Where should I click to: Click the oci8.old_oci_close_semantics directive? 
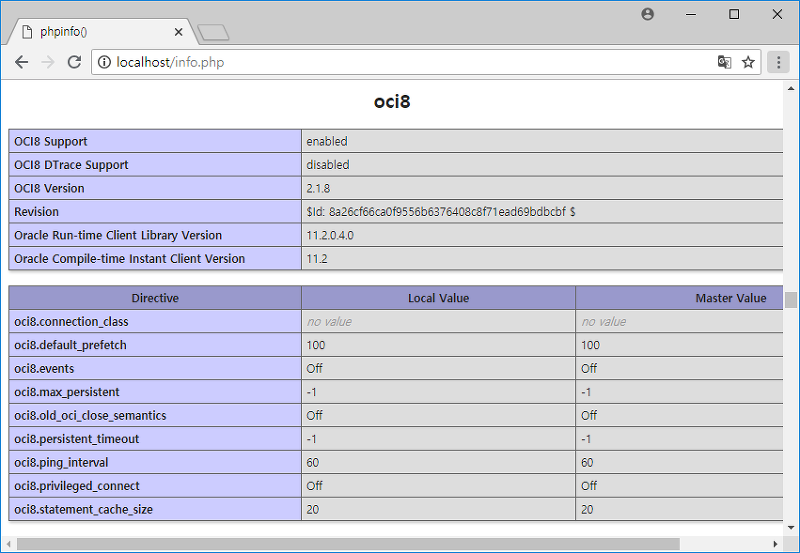(90, 415)
